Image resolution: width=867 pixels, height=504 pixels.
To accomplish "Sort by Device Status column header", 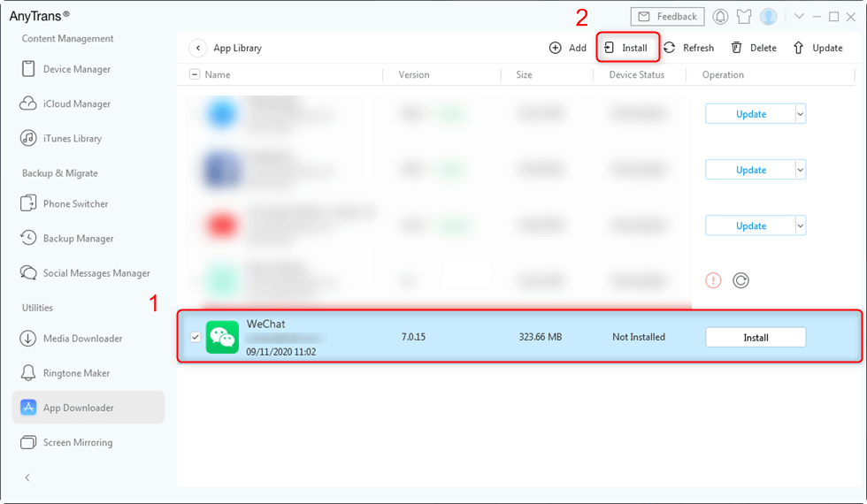I will [x=636, y=74].
